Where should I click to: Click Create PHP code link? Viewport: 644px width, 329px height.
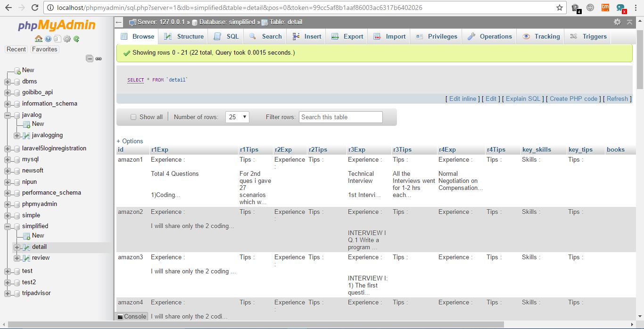tap(573, 99)
